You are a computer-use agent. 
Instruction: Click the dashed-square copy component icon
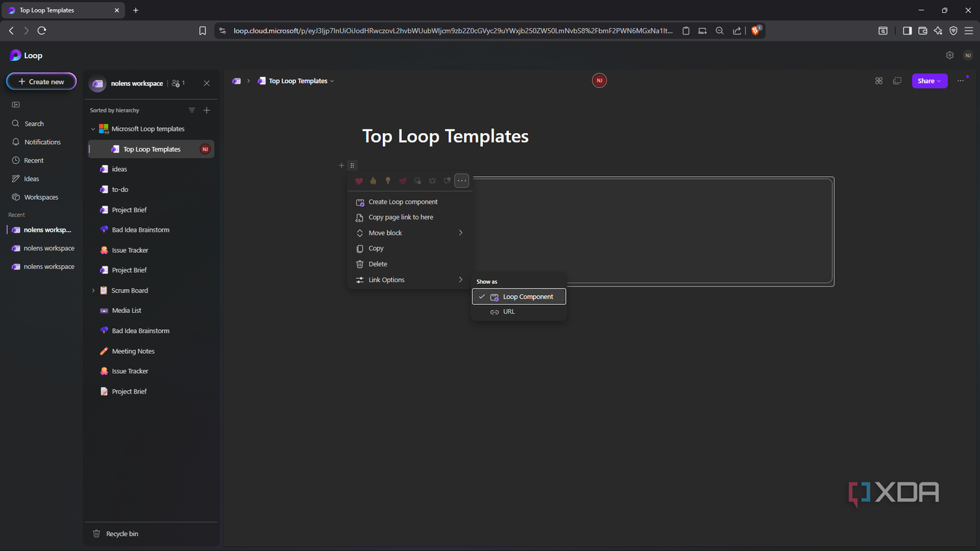click(x=897, y=81)
